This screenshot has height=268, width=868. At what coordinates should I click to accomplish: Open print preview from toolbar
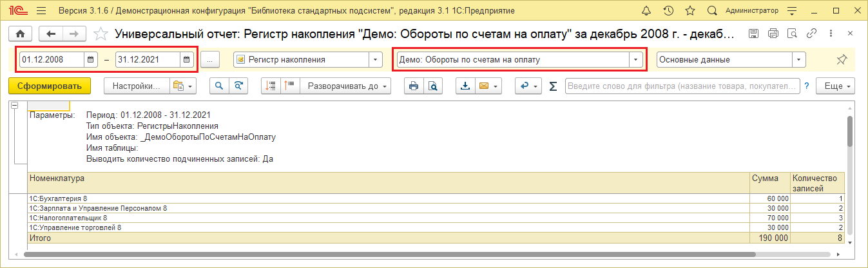433,86
